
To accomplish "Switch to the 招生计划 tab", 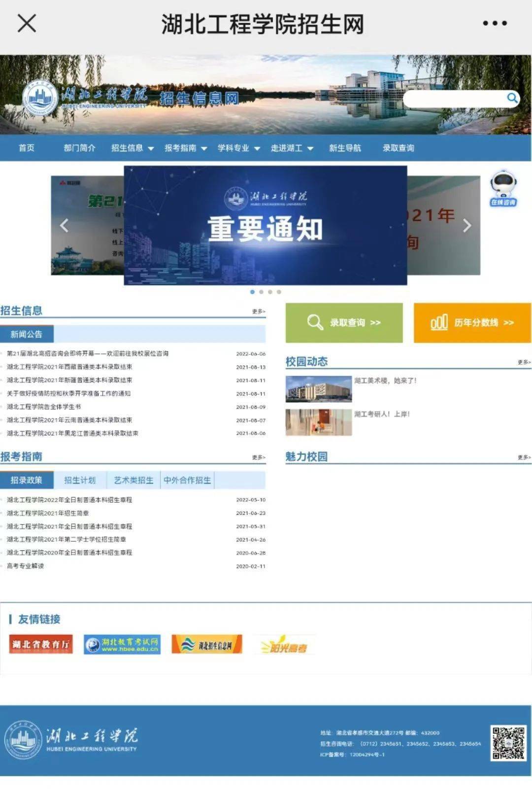I will pyautogui.click(x=80, y=480).
